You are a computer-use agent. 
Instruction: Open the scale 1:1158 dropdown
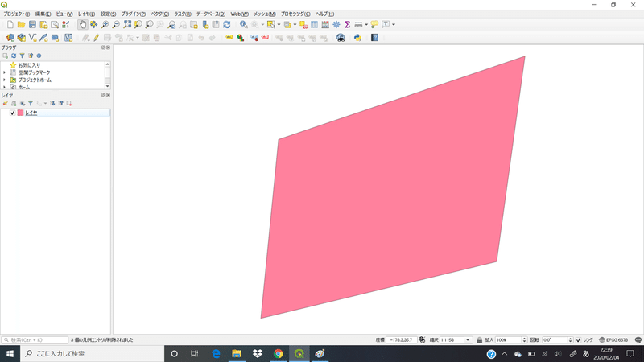tap(468, 340)
